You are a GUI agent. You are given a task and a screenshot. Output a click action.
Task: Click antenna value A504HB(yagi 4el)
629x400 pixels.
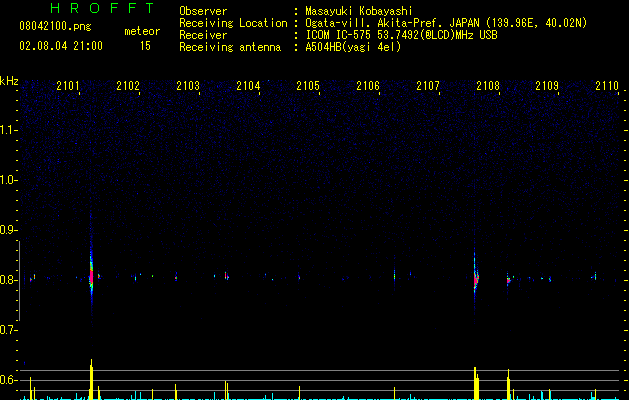pos(353,47)
